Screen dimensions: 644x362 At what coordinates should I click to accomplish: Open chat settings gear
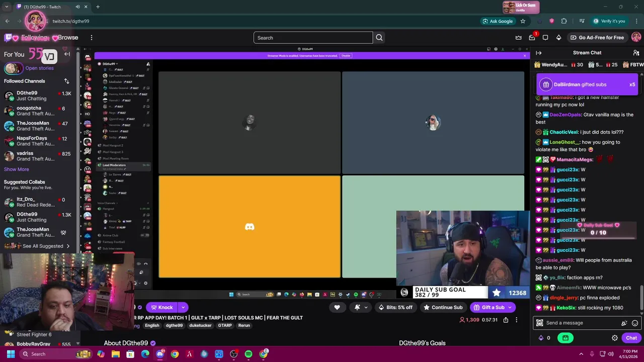(x=615, y=338)
